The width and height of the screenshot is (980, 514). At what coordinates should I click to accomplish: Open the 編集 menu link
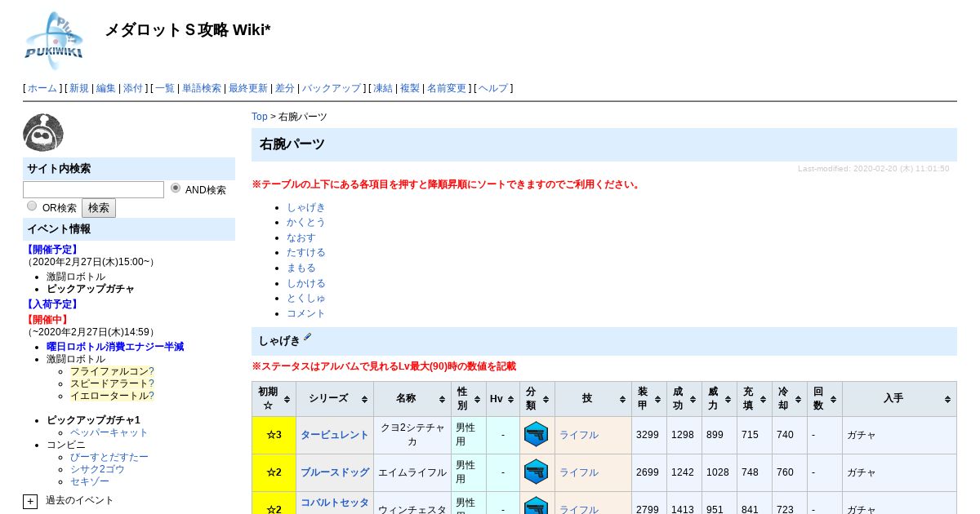click(x=106, y=88)
